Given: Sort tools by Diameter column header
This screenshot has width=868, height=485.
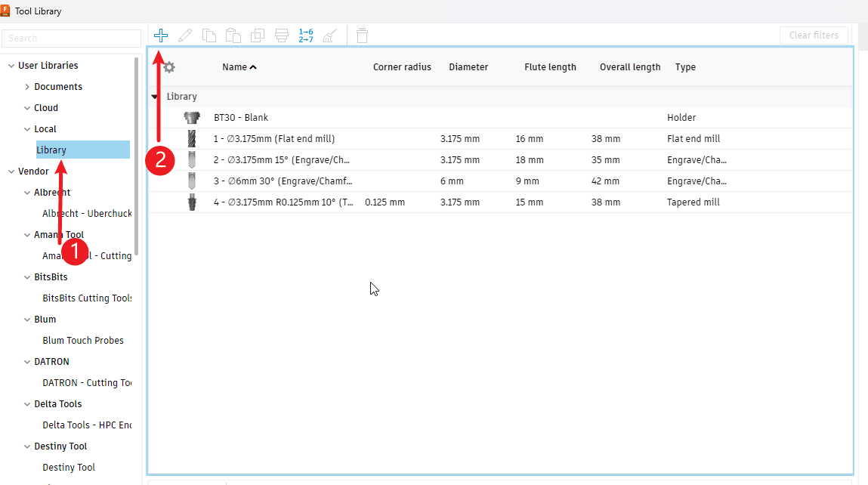Looking at the screenshot, I should pyautogui.click(x=468, y=67).
